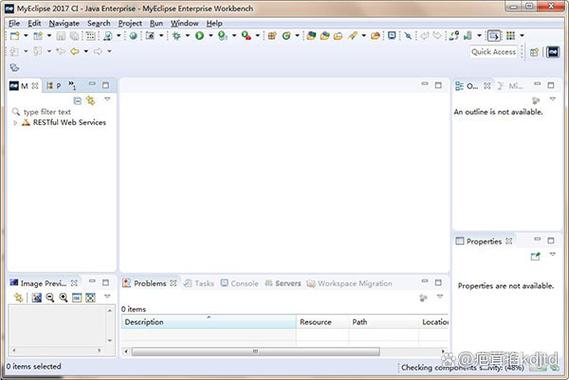Open the Project menu

(130, 23)
